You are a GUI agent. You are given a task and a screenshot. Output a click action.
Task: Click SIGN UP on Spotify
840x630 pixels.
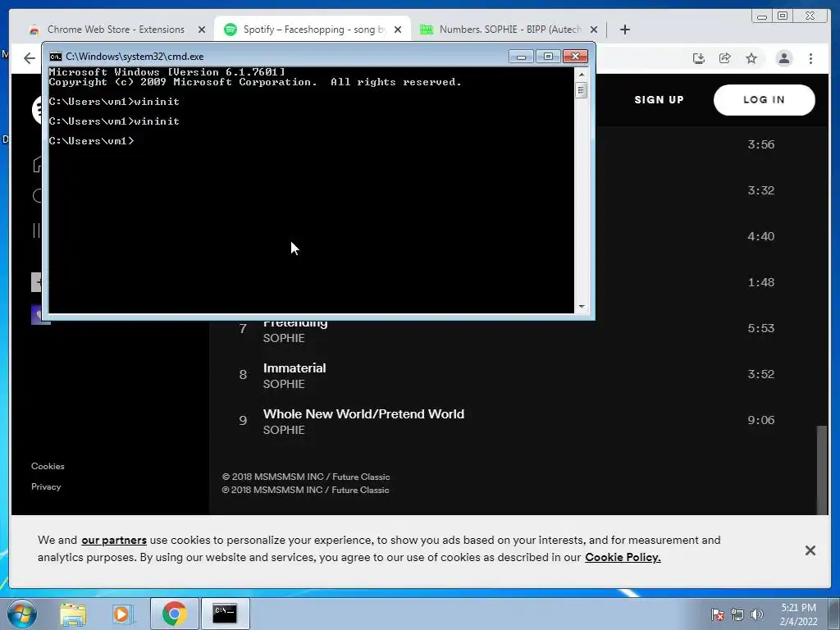(659, 99)
